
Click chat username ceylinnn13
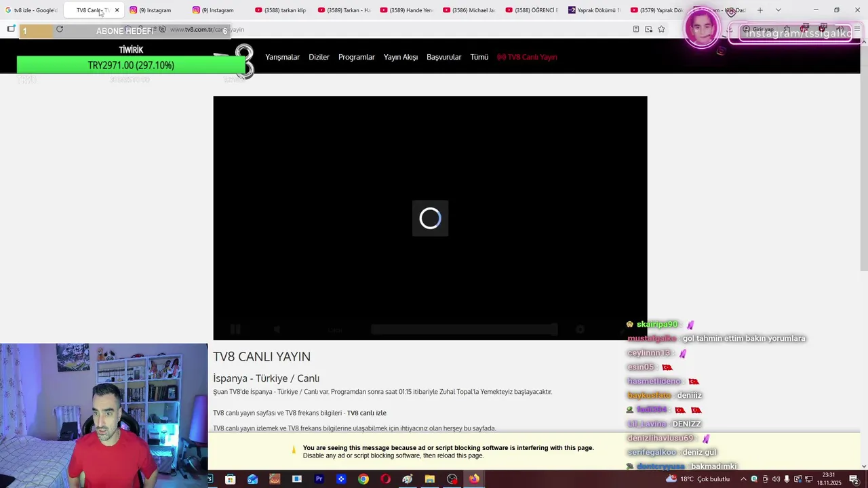coord(649,353)
